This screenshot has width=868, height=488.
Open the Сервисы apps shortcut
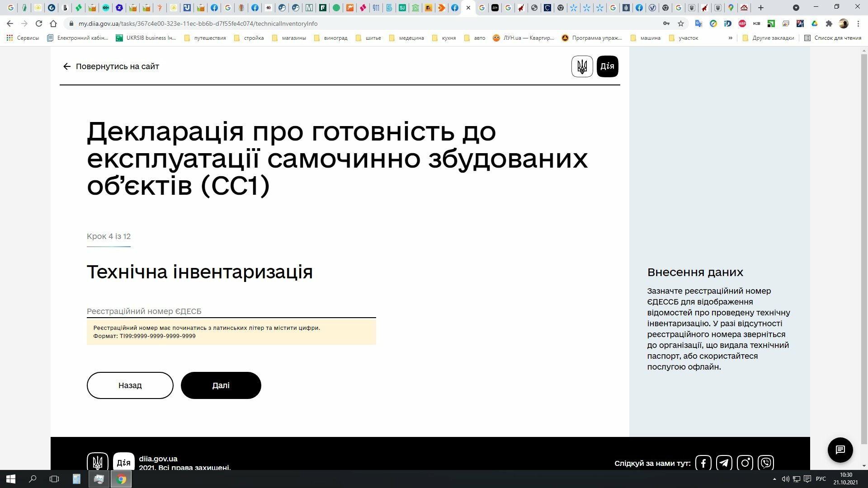tap(23, 38)
